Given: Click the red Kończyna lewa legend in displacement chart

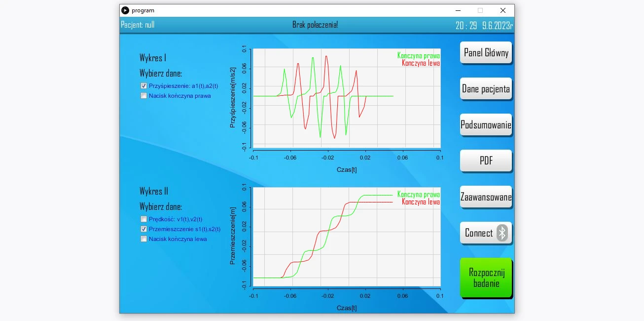Looking at the screenshot, I should click(x=421, y=202).
